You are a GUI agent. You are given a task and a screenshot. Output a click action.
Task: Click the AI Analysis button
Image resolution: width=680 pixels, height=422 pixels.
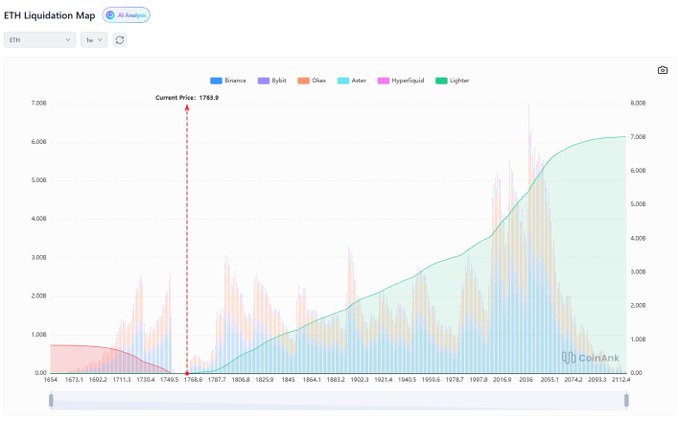point(126,15)
